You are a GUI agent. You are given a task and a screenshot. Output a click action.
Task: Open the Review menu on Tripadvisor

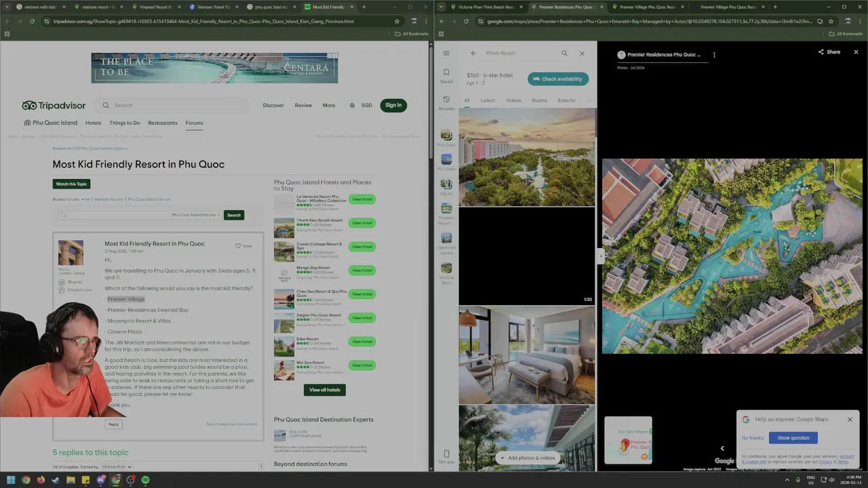coord(303,105)
